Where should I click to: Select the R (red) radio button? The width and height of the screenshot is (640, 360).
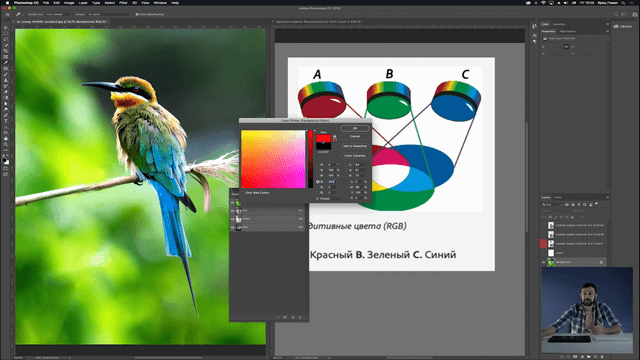[318, 182]
